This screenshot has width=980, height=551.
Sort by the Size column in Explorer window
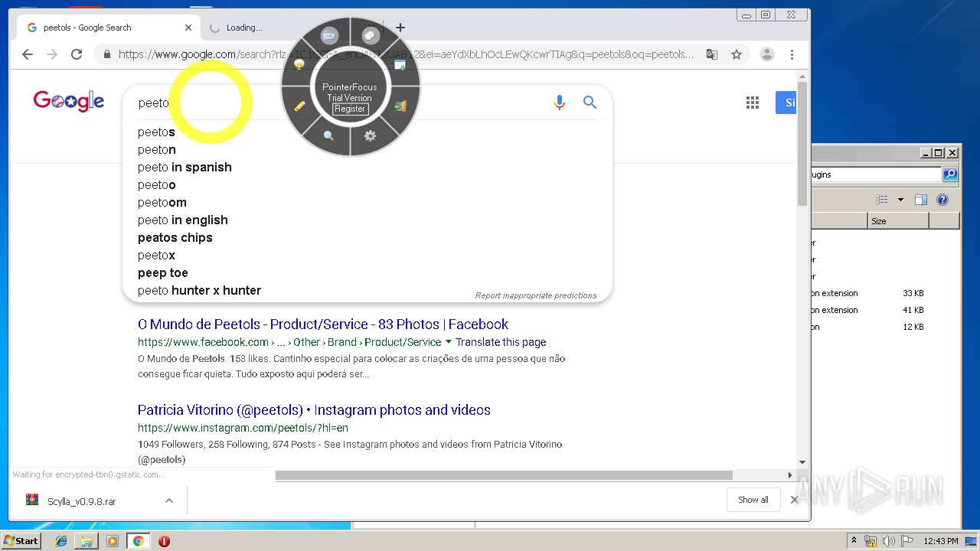click(x=898, y=221)
